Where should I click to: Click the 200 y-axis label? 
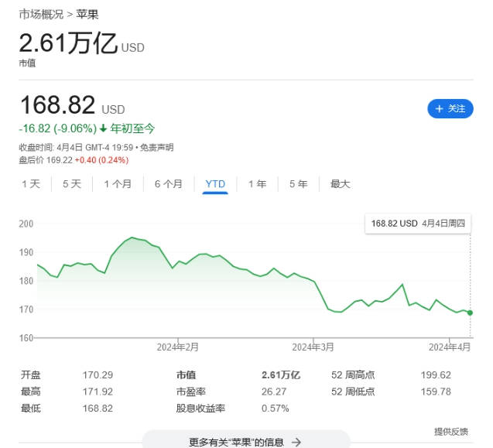26,224
